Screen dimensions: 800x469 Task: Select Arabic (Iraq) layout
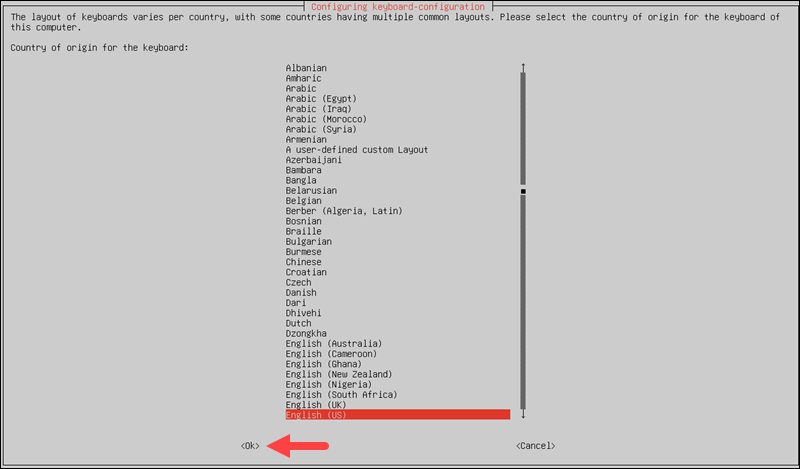click(x=318, y=109)
